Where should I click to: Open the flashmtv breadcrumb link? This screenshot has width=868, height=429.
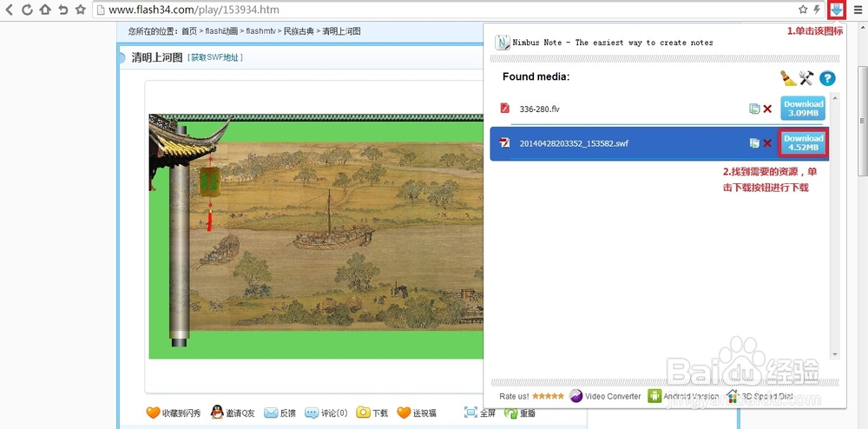(x=260, y=31)
